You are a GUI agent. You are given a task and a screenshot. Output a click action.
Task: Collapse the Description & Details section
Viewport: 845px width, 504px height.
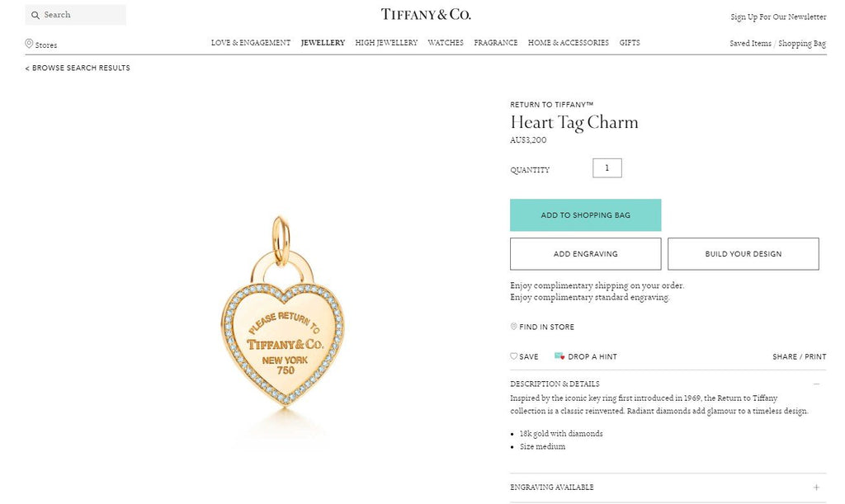click(816, 384)
